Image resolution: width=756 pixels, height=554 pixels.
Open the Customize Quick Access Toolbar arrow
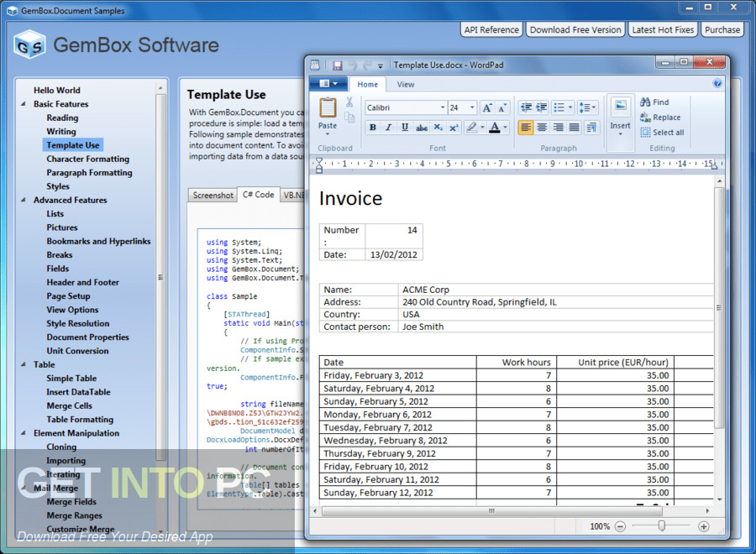381,65
